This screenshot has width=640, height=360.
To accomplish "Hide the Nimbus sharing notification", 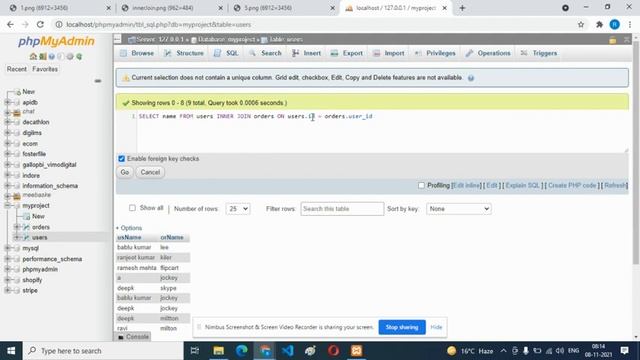I will (x=436, y=327).
